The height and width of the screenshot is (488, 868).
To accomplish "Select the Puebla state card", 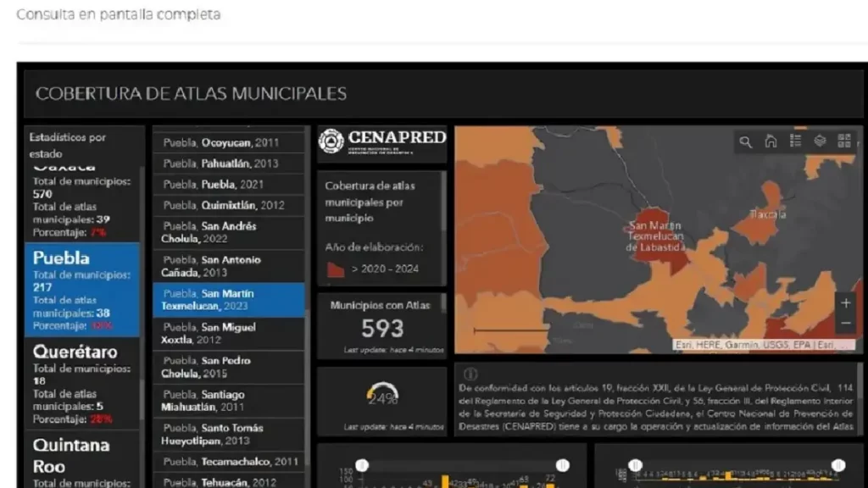I will (x=82, y=290).
